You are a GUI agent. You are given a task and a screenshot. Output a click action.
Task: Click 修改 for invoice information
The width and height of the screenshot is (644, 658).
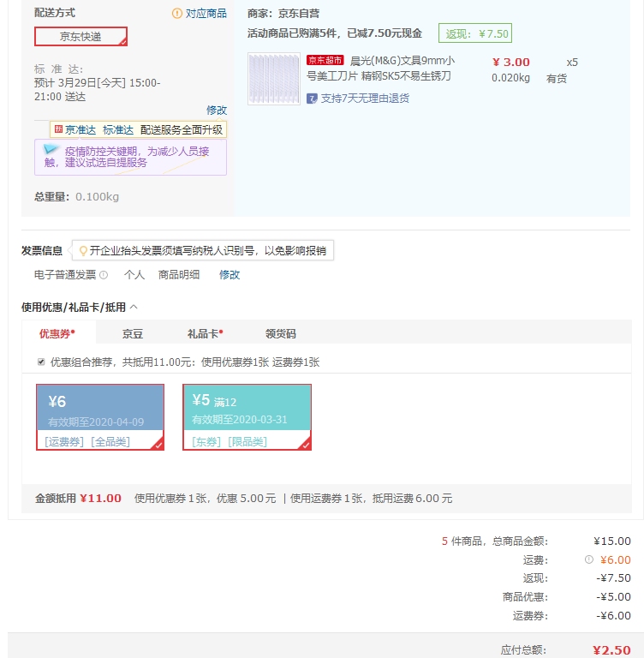[x=230, y=275]
